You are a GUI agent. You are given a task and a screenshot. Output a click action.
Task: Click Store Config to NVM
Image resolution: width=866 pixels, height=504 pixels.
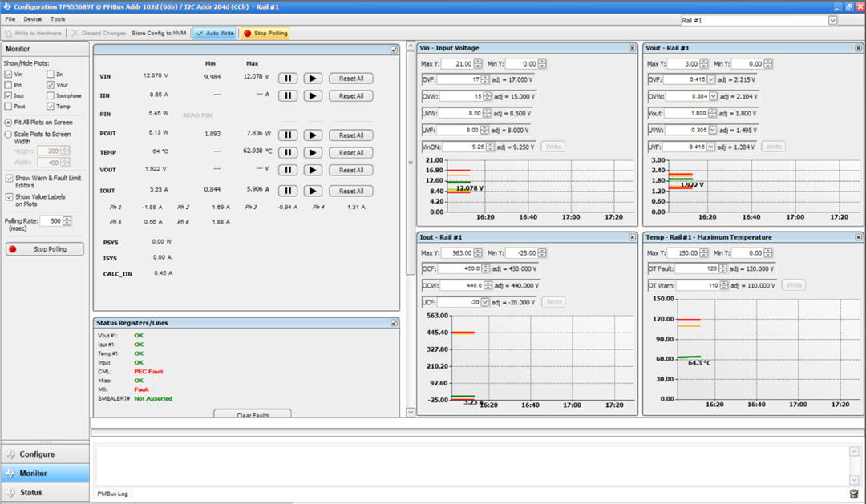[x=159, y=33]
